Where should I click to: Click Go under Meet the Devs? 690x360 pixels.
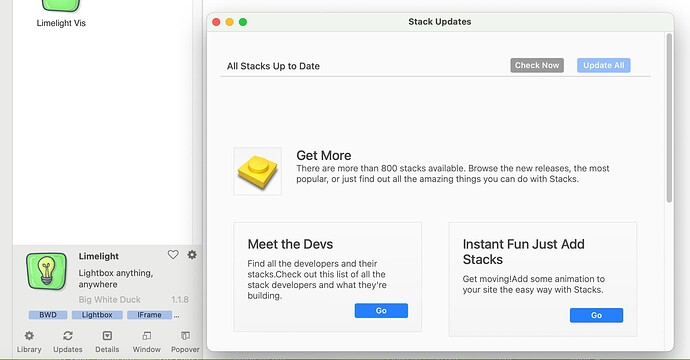(381, 311)
